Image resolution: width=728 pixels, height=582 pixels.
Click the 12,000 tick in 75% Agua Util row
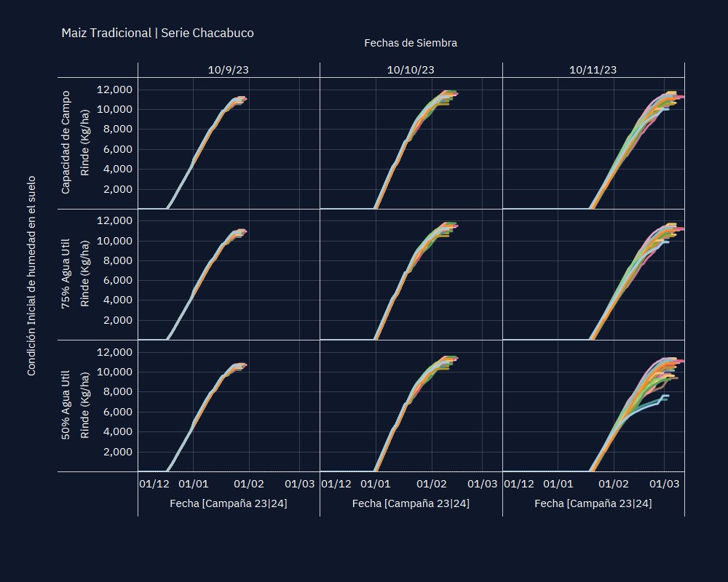tap(114, 220)
